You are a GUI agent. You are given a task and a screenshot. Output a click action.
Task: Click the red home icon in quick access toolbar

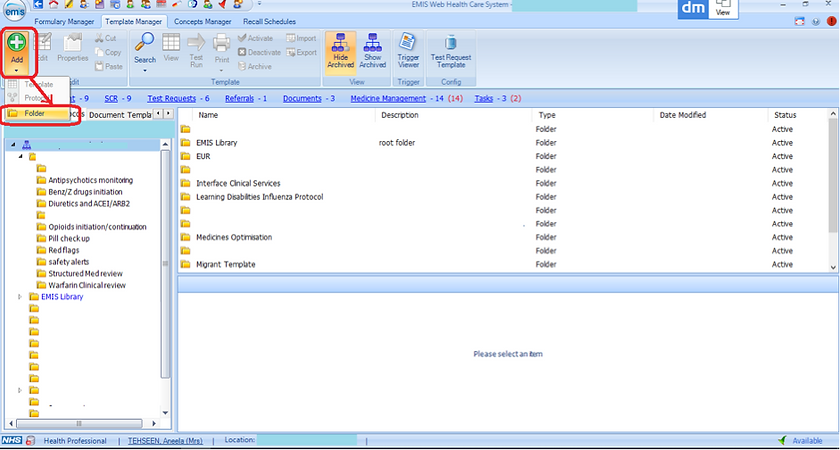point(54,4)
